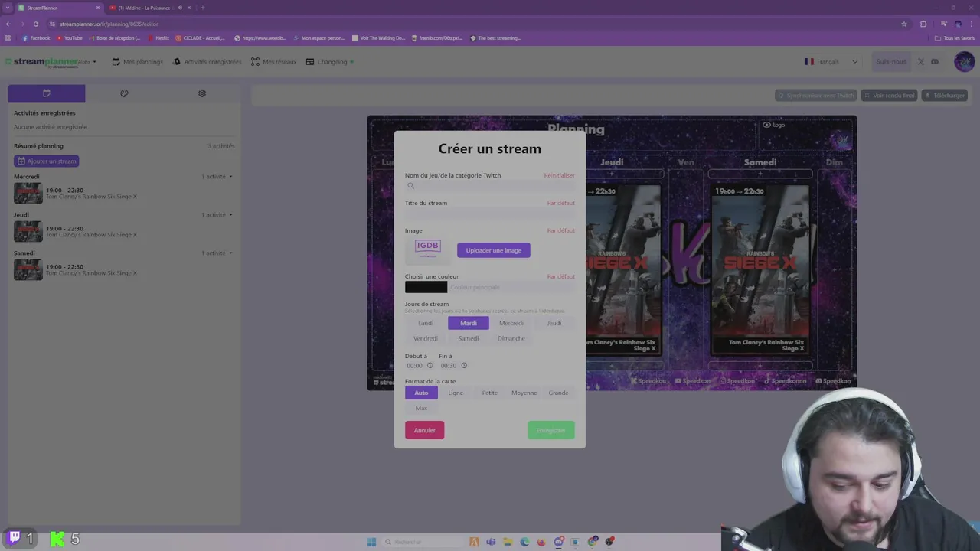
Task: Open the user profile avatar
Action: [x=964, y=62]
